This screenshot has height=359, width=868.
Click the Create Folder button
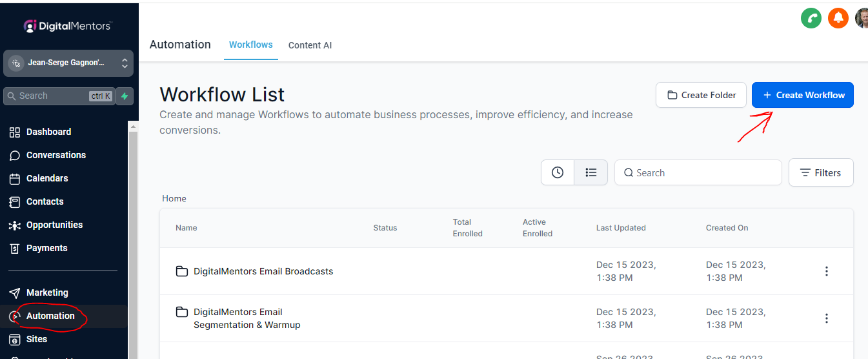click(x=701, y=95)
